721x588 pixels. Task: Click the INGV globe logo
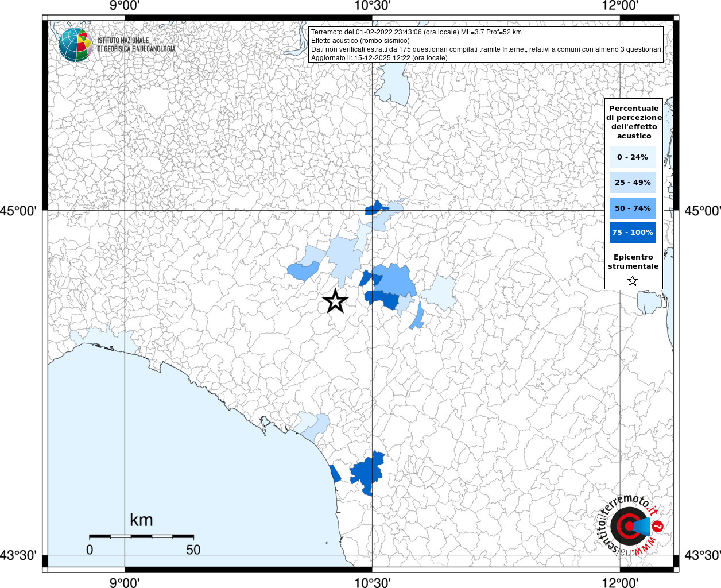pos(75,45)
